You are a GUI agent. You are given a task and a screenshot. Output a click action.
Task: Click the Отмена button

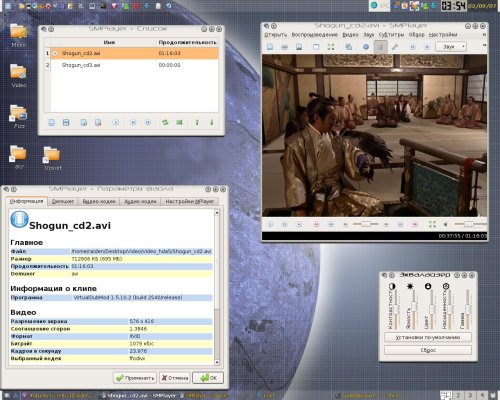[175, 378]
